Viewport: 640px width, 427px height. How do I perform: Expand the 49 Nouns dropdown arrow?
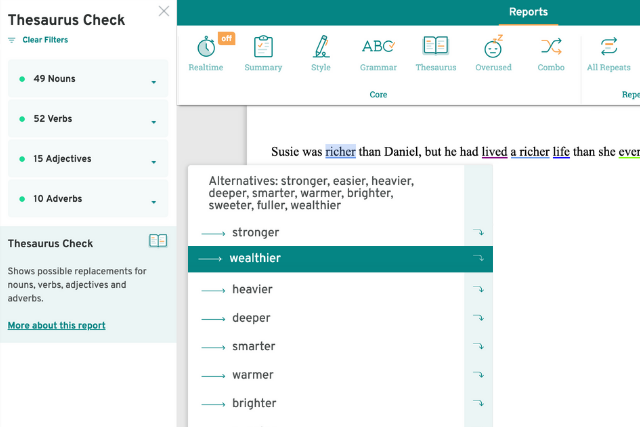pos(153,82)
